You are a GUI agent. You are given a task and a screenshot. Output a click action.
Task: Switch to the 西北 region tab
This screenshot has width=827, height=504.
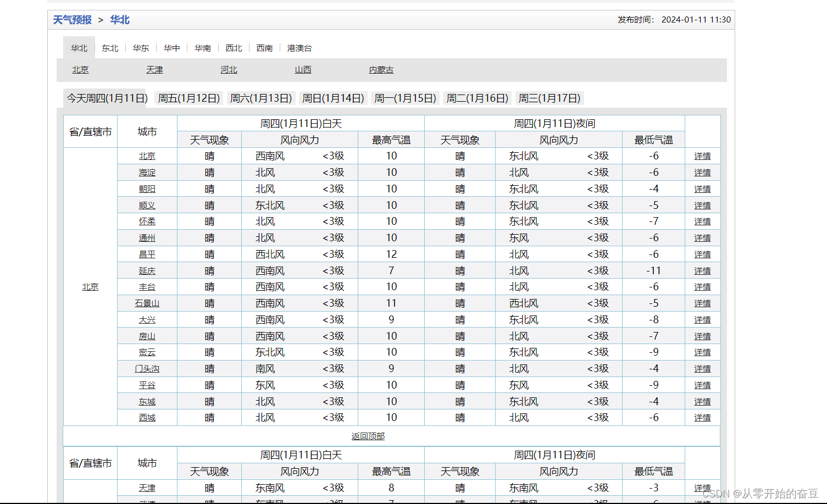[234, 48]
